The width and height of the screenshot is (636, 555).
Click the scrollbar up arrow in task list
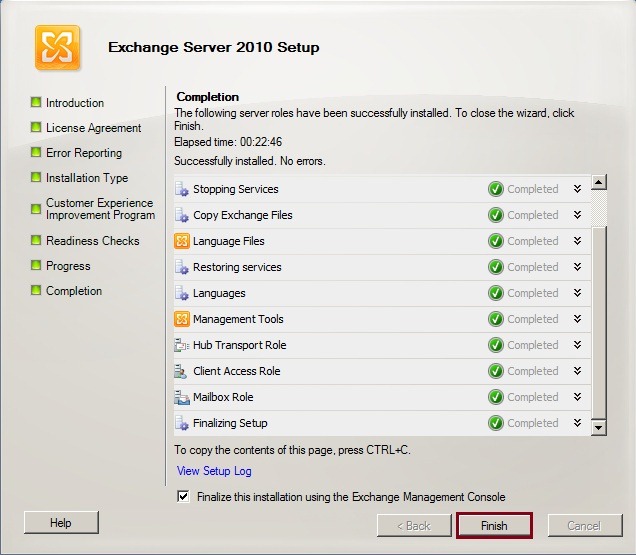tap(599, 183)
